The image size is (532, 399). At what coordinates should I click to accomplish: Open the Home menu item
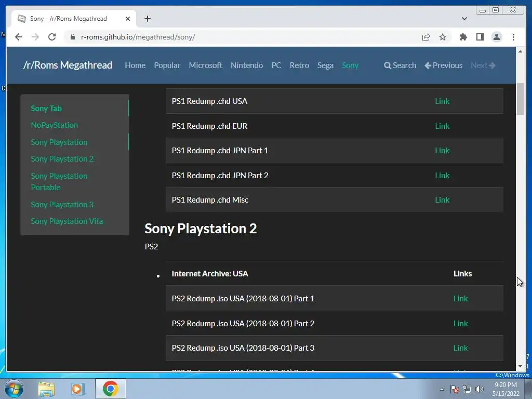135,65
